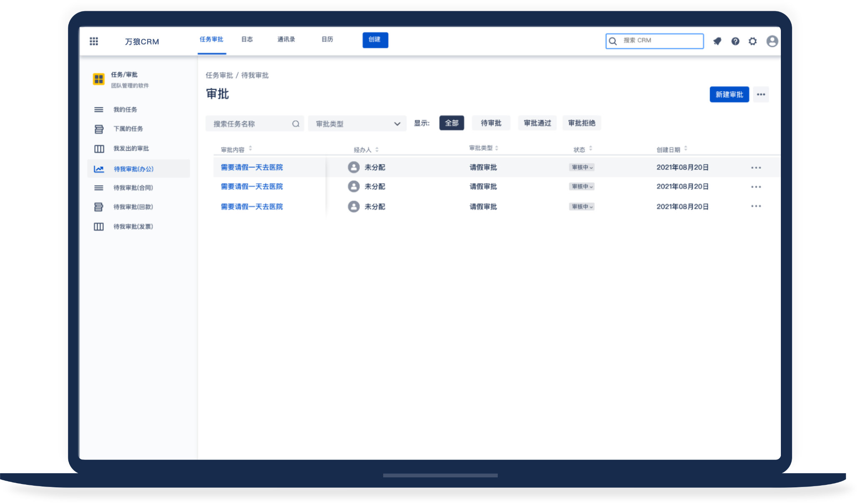Focus the 搜索 CRM search field
858x504 pixels.
655,41
